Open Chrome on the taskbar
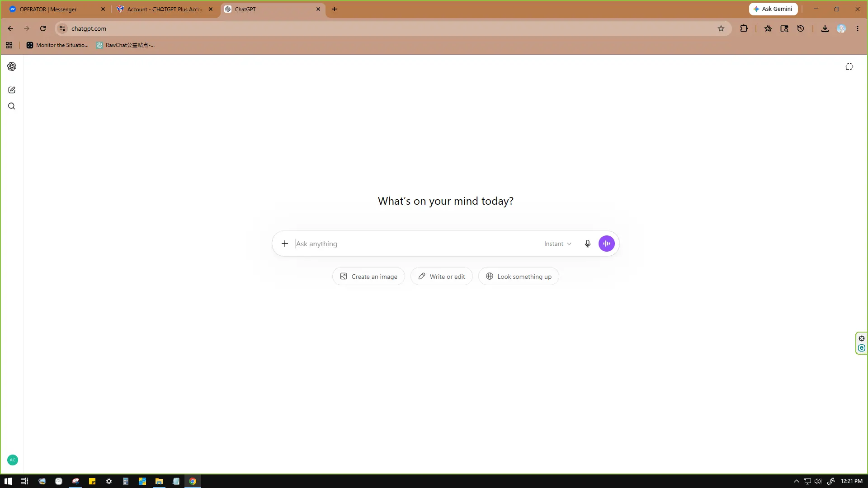This screenshot has height=488, width=868. (x=193, y=481)
